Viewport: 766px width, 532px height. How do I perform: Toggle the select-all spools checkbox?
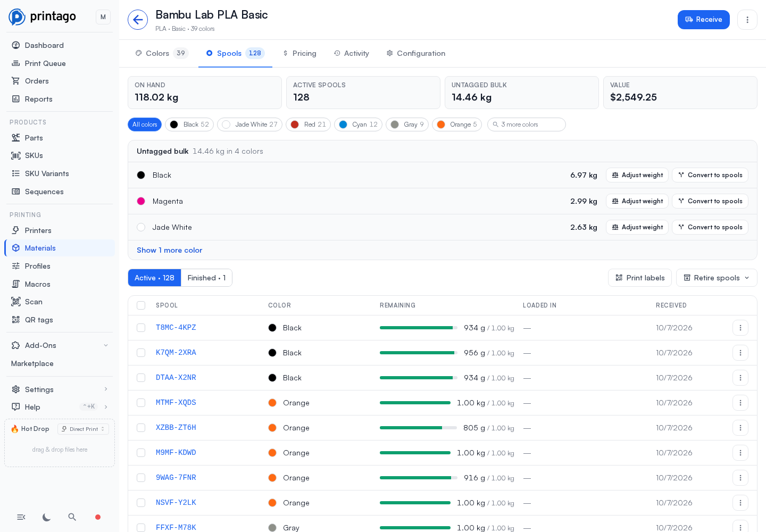[141, 305]
